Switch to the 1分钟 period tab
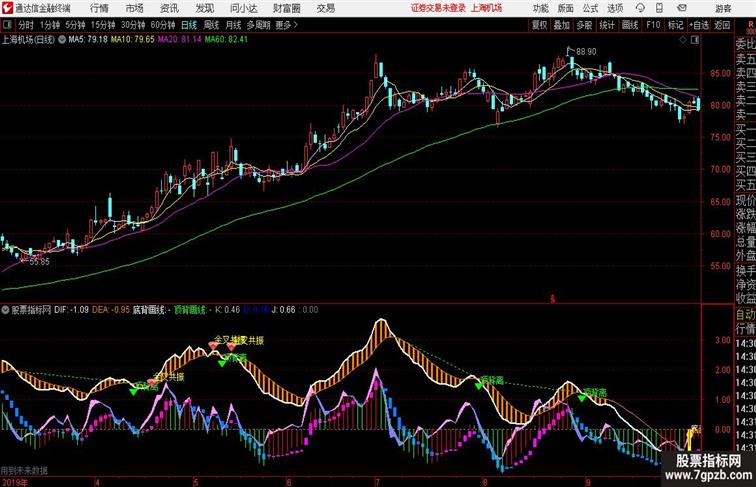The width and height of the screenshot is (756, 487). coord(50,25)
